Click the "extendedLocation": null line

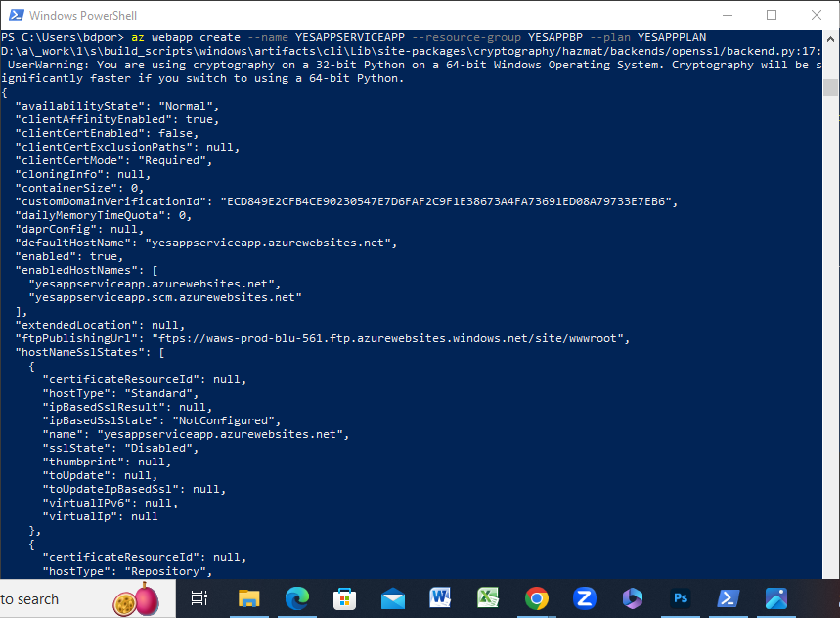click(100, 325)
